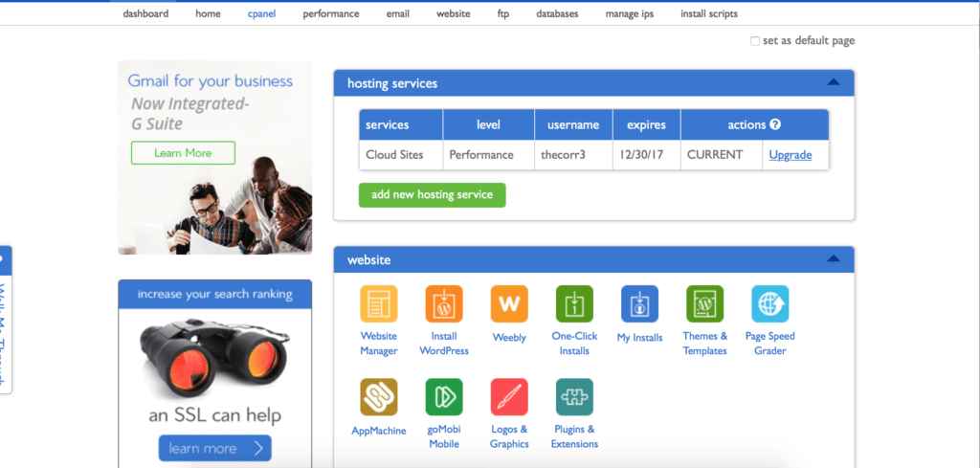This screenshot has height=468, width=980.
Task: Click the Page Speed Grader text link
Action: point(770,344)
